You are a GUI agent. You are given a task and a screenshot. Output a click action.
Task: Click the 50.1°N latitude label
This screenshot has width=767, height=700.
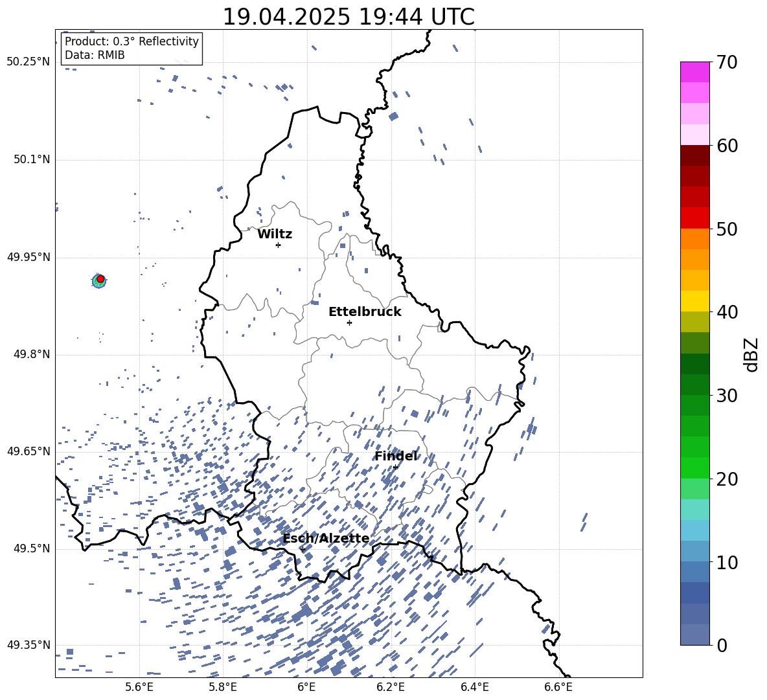(32, 159)
